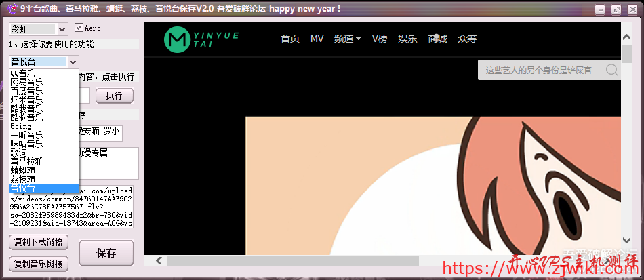
Task: Click the YinYueTai logo icon
Action: click(178, 41)
